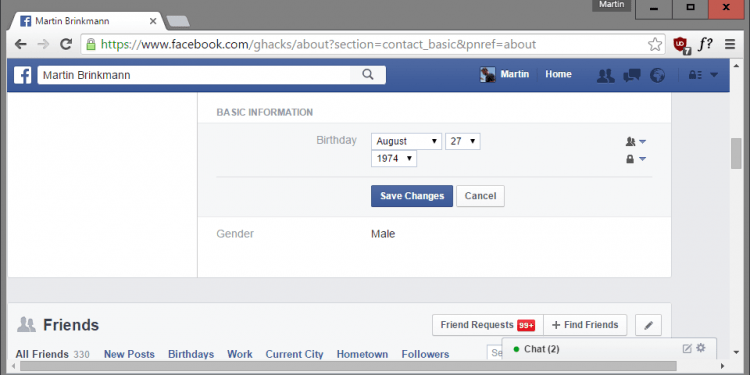Click the Martin user badge in title bar
This screenshot has height=375, width=750.
click(x=612, y=5)
